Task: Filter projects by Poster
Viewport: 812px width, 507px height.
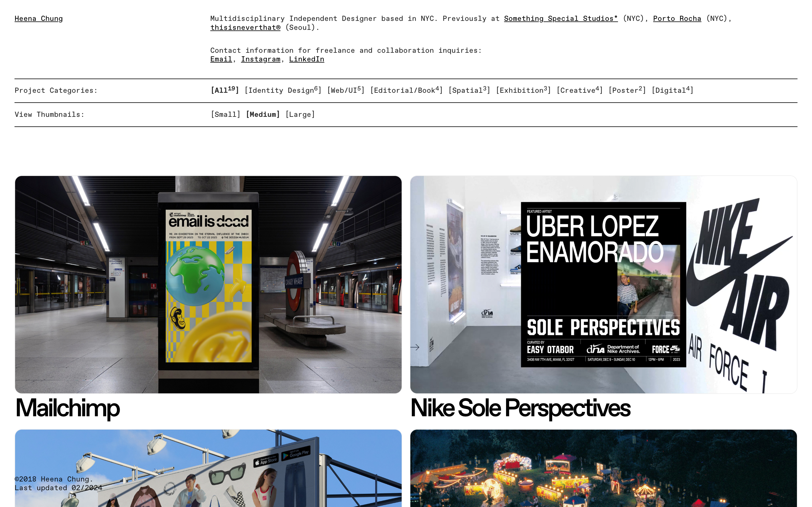Action: 627,90
